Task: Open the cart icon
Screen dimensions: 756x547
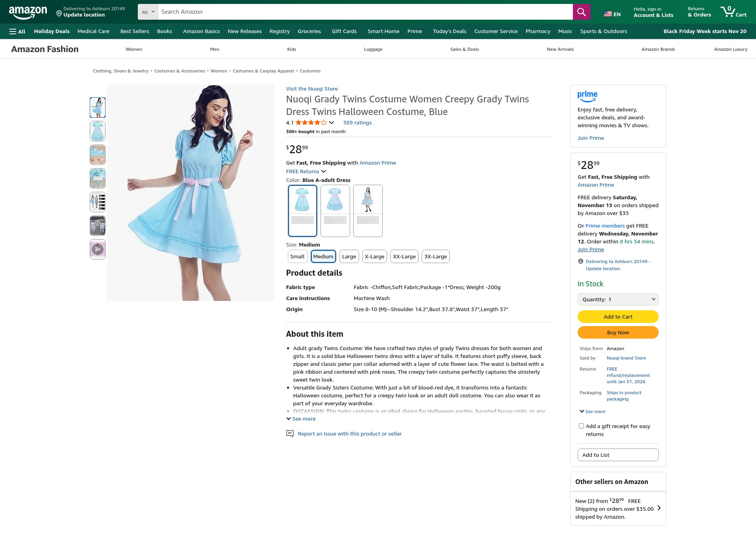Action: (733, 12)
